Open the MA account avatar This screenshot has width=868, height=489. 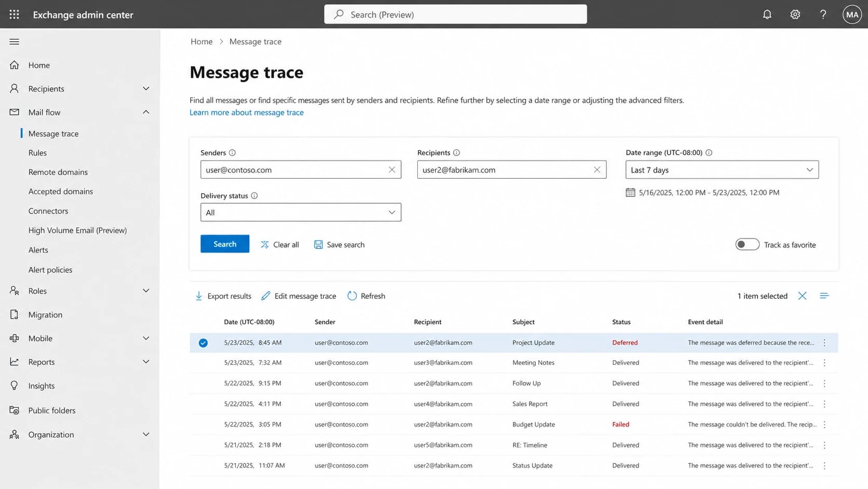852,15
